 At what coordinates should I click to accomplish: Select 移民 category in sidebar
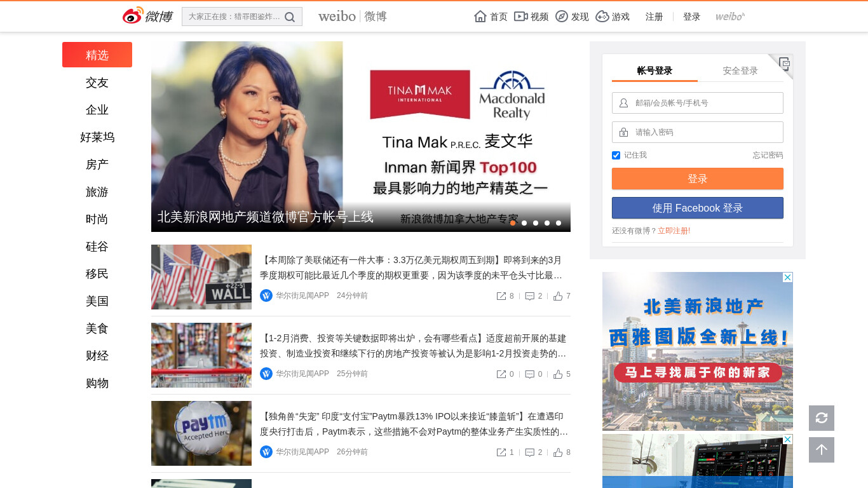97,274
